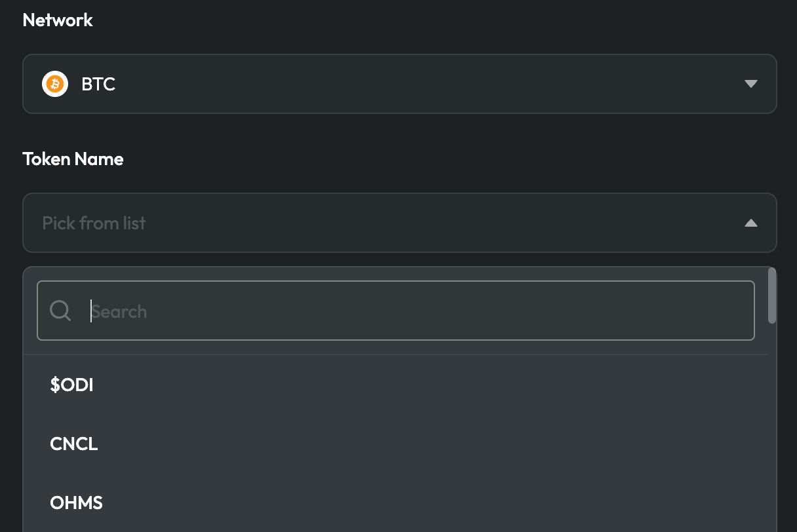Screen dimensions: 797x532
Task: Focus the token Search input field
Action: (x=419, y=311)
